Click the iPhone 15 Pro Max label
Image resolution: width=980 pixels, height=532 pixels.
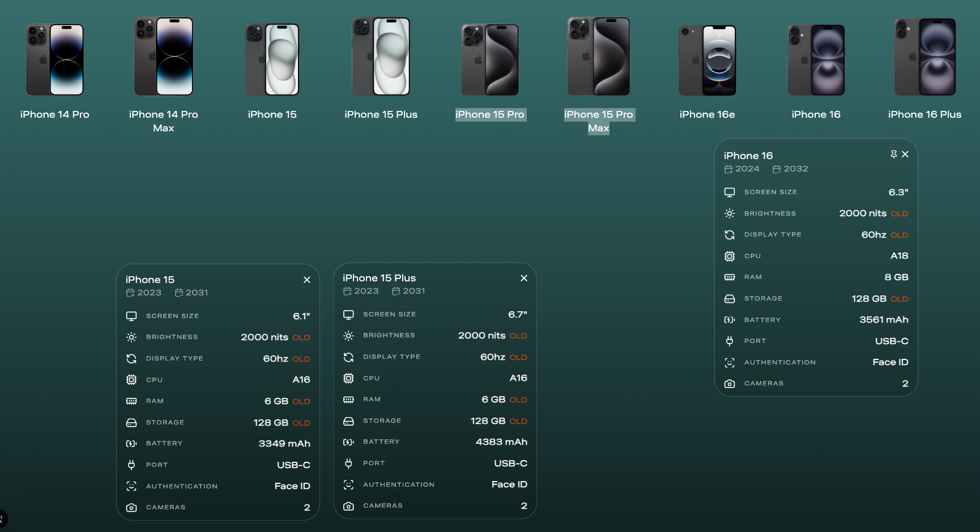click(x=598, y=121)
